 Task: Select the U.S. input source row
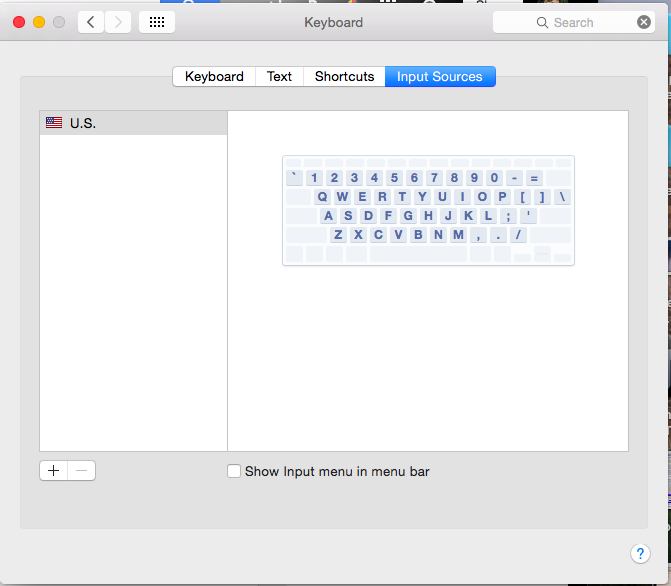[133, 123]
